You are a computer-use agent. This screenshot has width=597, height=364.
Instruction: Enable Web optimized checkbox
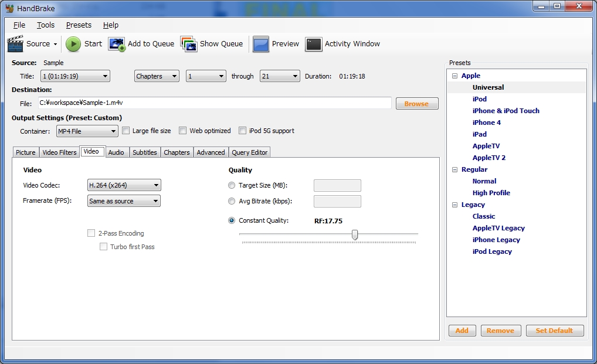pos(183,131)
